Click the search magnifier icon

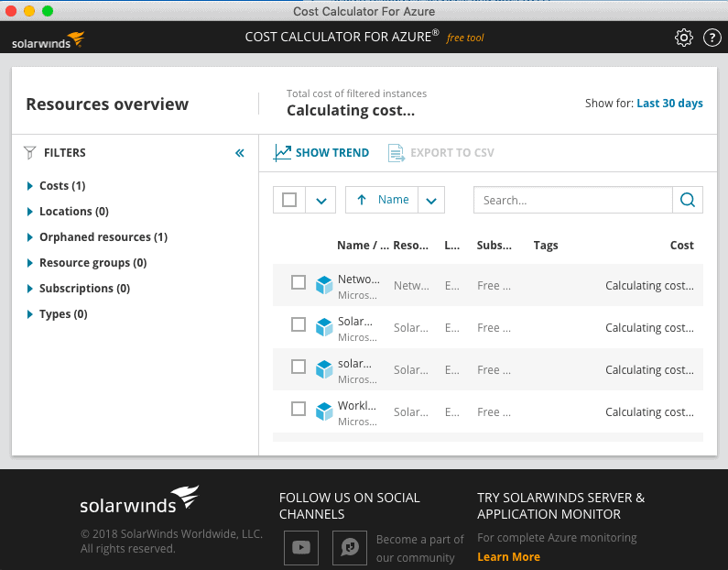[688, 200]
